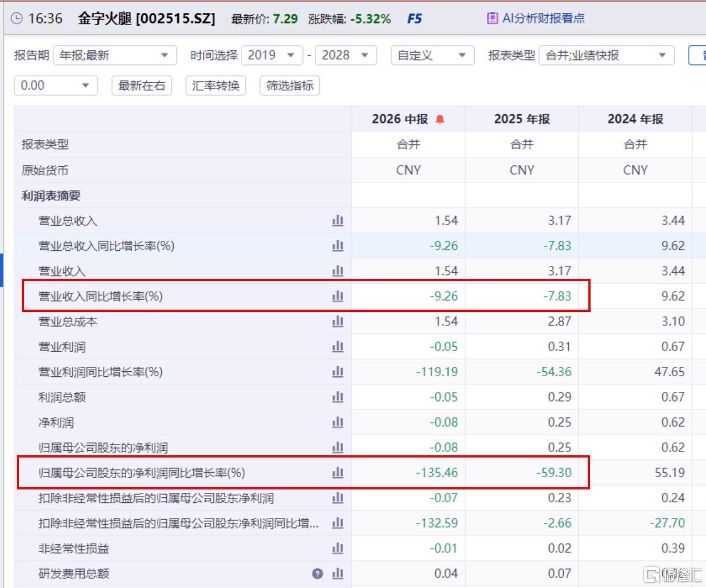Image resolution: width=706 pixels, height=588 pixels.
Task: Open AI分析财报看点 link
Action: [544, 18]
